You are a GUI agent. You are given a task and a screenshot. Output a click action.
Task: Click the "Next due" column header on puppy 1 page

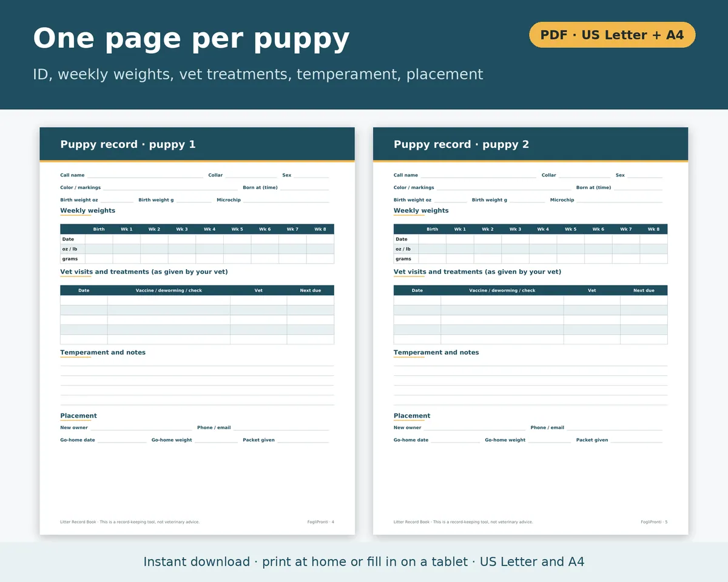coord(311,290)
